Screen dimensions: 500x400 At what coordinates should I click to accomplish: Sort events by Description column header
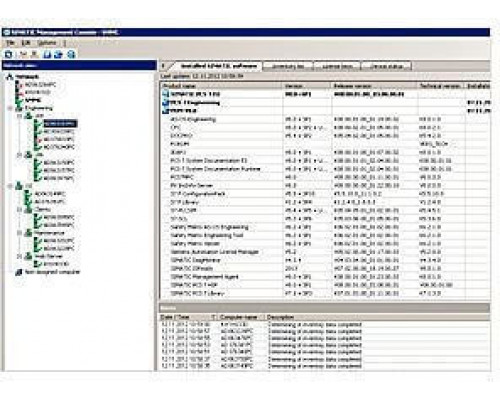pos(378,317)
